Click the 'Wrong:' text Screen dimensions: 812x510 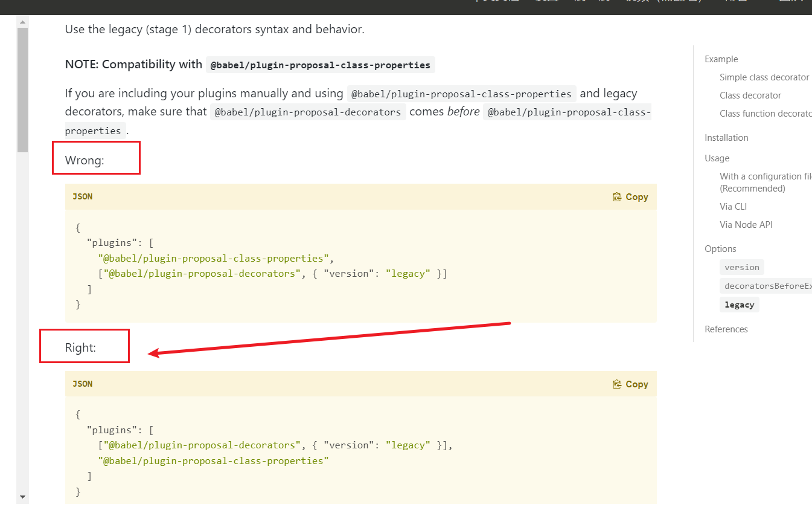coord(85,160)
